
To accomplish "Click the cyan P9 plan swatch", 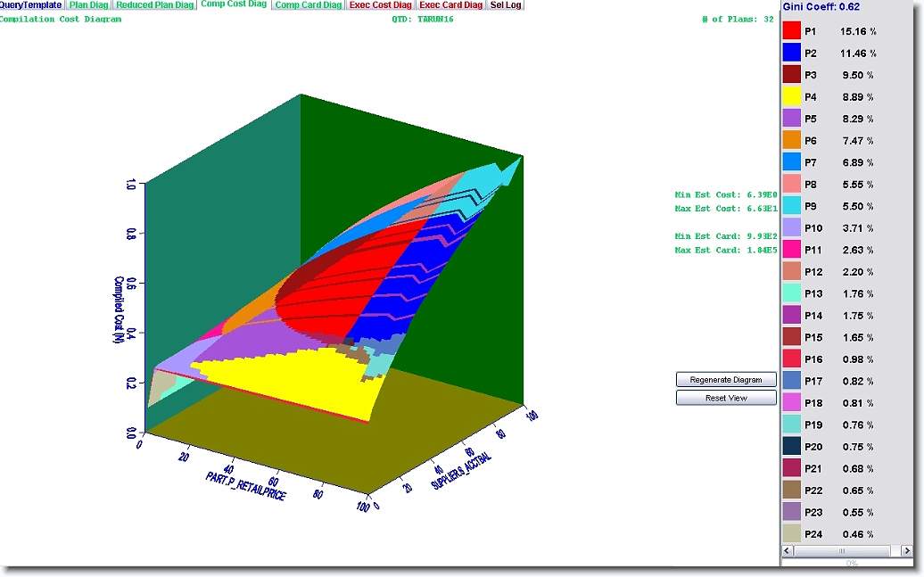I will tap(792, 206).
